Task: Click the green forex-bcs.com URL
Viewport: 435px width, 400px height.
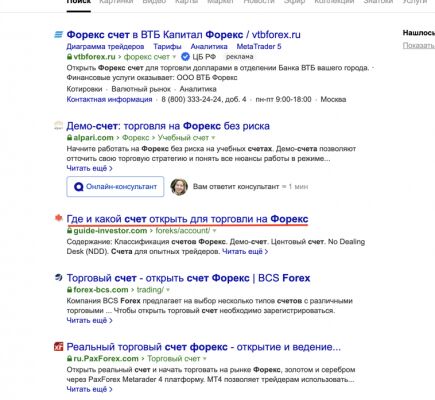Action: click(x=101, y=290)
